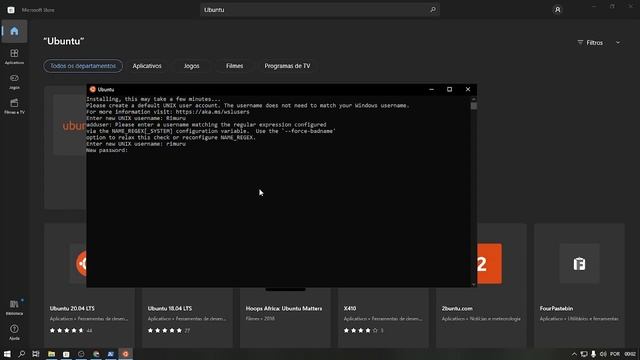Open Task View on the taskbar
The height and width of the screenshot is (360, 640).
(x=36, y=354)
